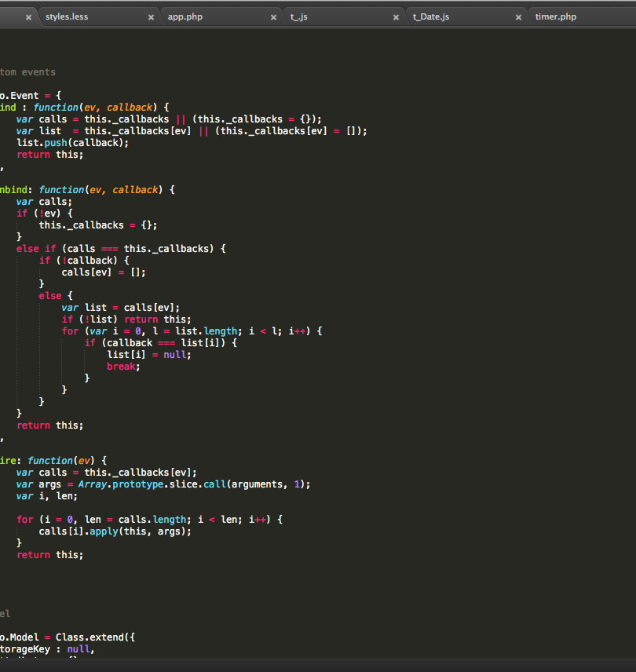Image resolution: width=636 pixels, height=672 pixels.
Task: Close the styles.less tab
Action: [x=151, y=16]
